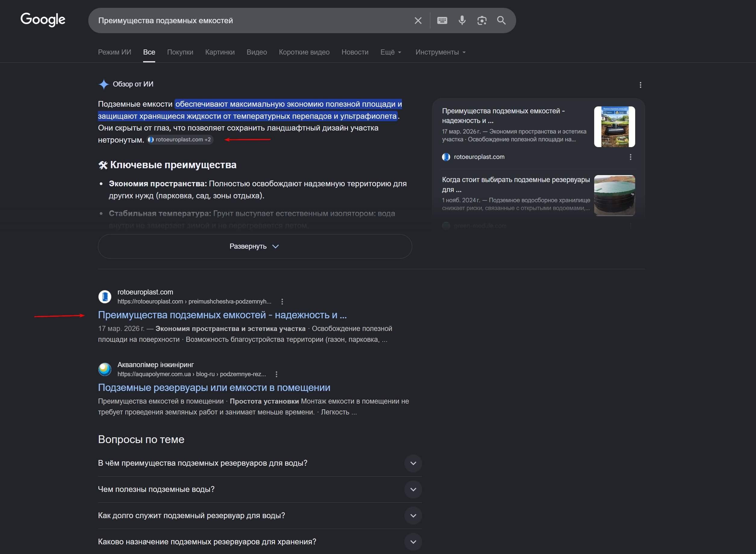The height and width of the screenshot is (554, 756).
Task: Open the source card Когда стоит выбирать подземные резервуары
Action: [516, 184]
